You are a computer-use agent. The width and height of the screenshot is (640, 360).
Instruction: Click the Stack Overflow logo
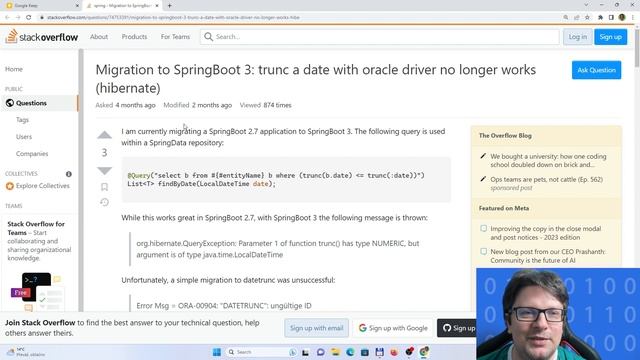[42, 37]
